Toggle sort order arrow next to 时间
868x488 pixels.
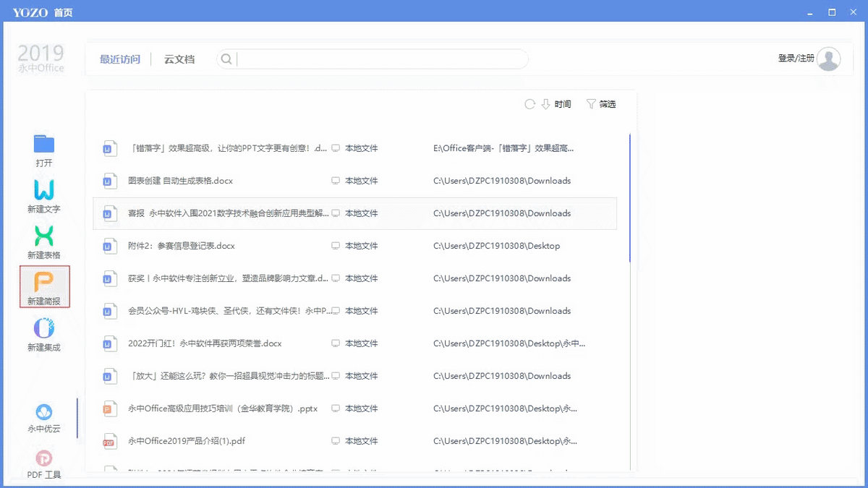click(x=546, y=104)
